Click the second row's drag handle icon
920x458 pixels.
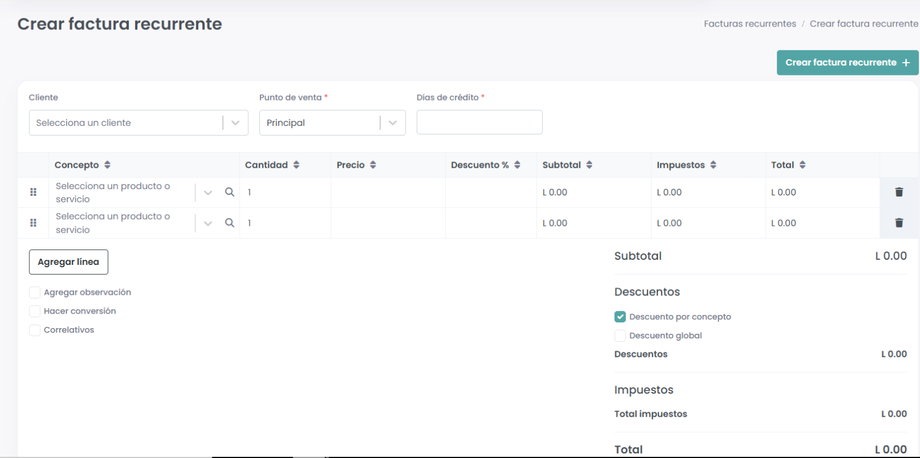click(x=33, y=223)
